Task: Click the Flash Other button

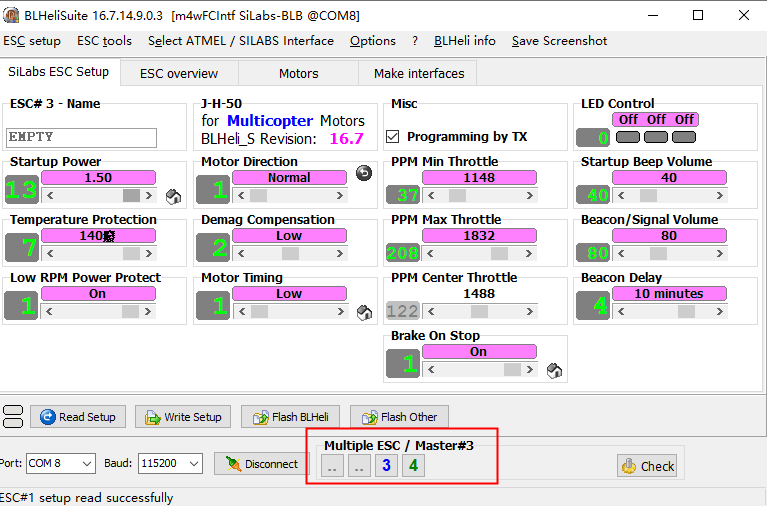Action: tap(399, 417)
